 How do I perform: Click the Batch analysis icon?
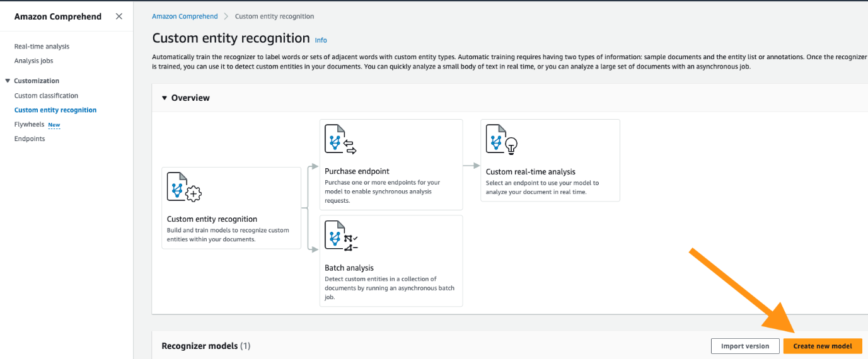tap(341, 236)
